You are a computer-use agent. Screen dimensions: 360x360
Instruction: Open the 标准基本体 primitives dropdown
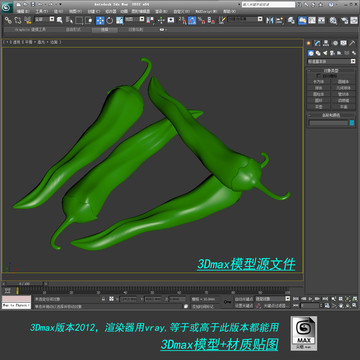(331, 61)
